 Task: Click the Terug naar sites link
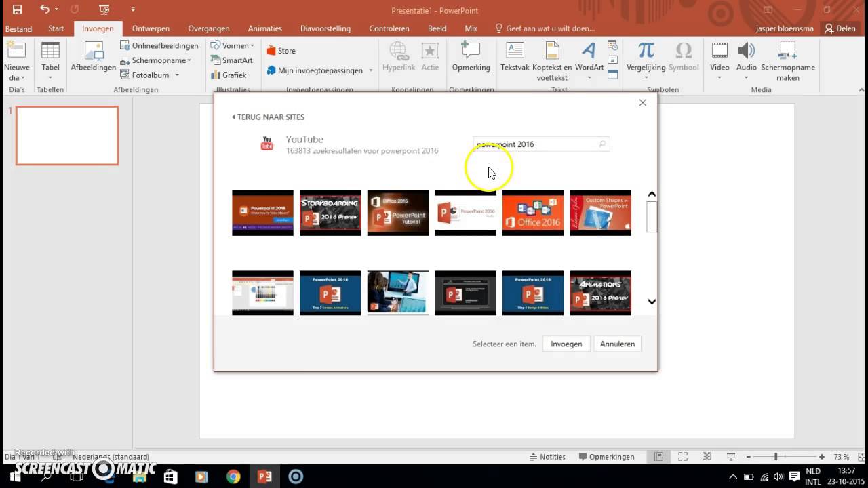[x=269, y=117]
